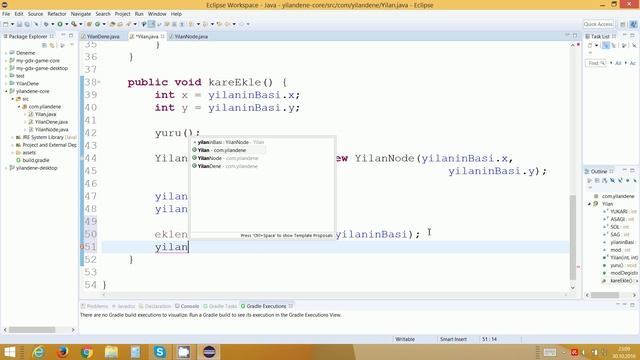Click the Save All toolbar icon

27,24
